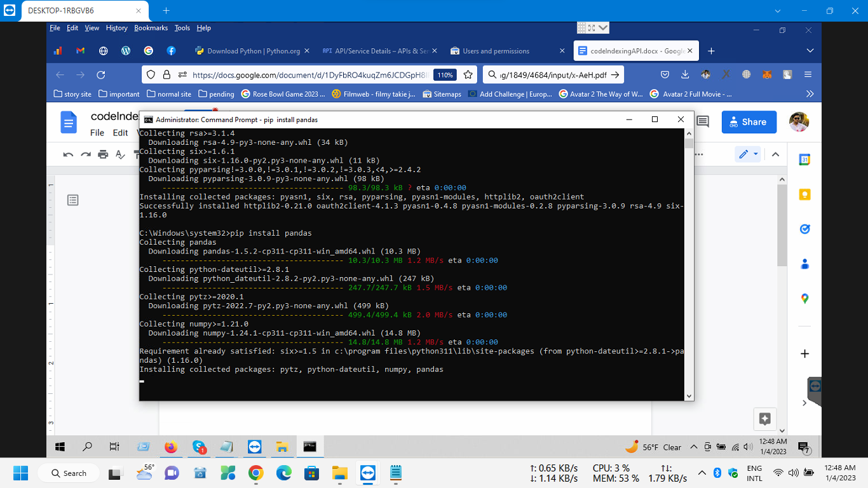Open Google Tasks in the side panel
This screenshot has width=868, height=488.
804,229
